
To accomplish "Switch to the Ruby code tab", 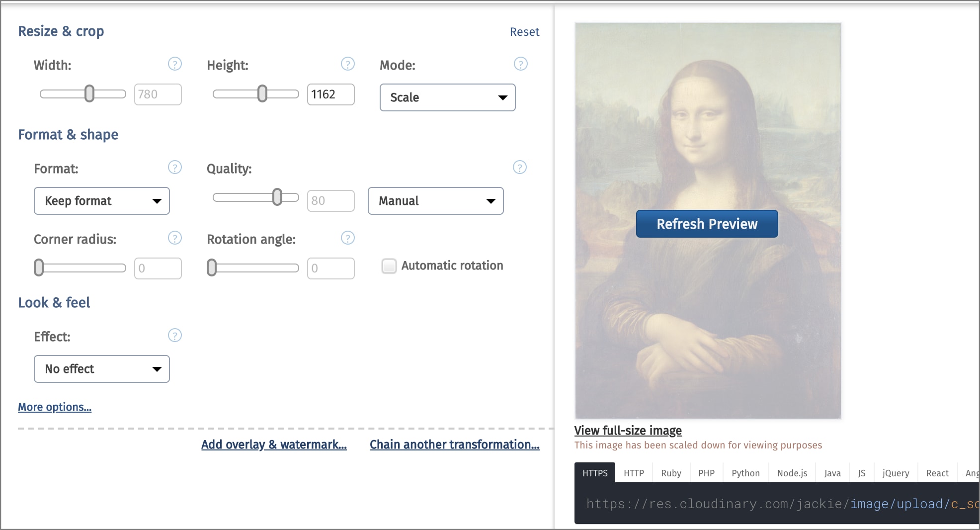I will tap(671, 473).
